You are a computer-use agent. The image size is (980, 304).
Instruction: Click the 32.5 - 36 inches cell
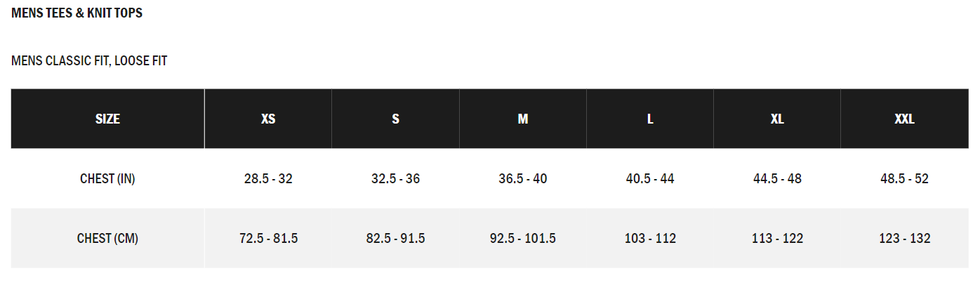(395, 178)
